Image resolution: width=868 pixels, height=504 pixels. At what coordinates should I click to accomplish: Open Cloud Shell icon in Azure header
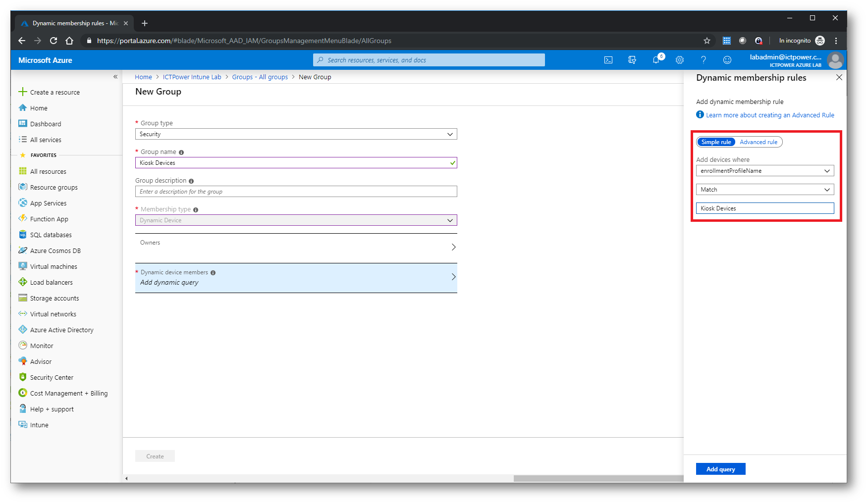pyautogui.click(x=608, y=60)
